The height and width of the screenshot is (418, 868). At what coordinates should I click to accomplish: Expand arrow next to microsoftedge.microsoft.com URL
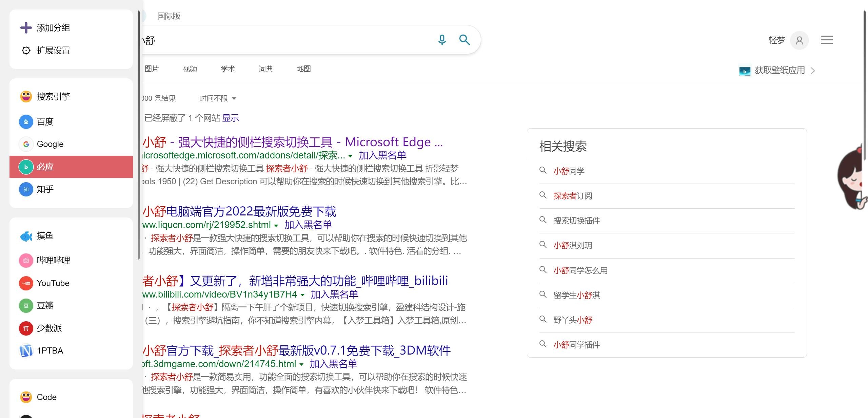pyautogui.click(x=350, y=156)
